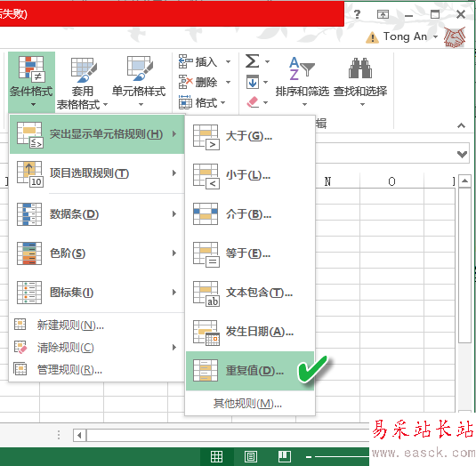Image resolution: width=476 pixels, height=466 pixels.
Task: Click the Clear eraser icon
Action: click(253, 102)
